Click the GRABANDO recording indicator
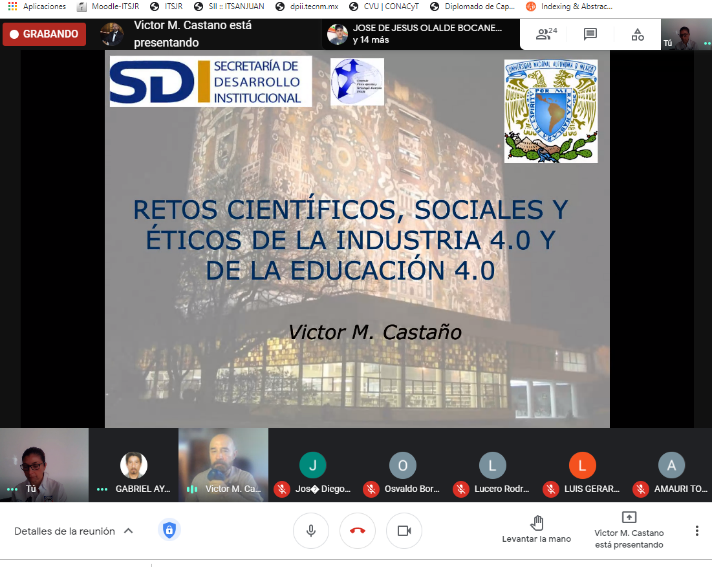The width and height of the screenshot is (712, 567). click(44, 34)
